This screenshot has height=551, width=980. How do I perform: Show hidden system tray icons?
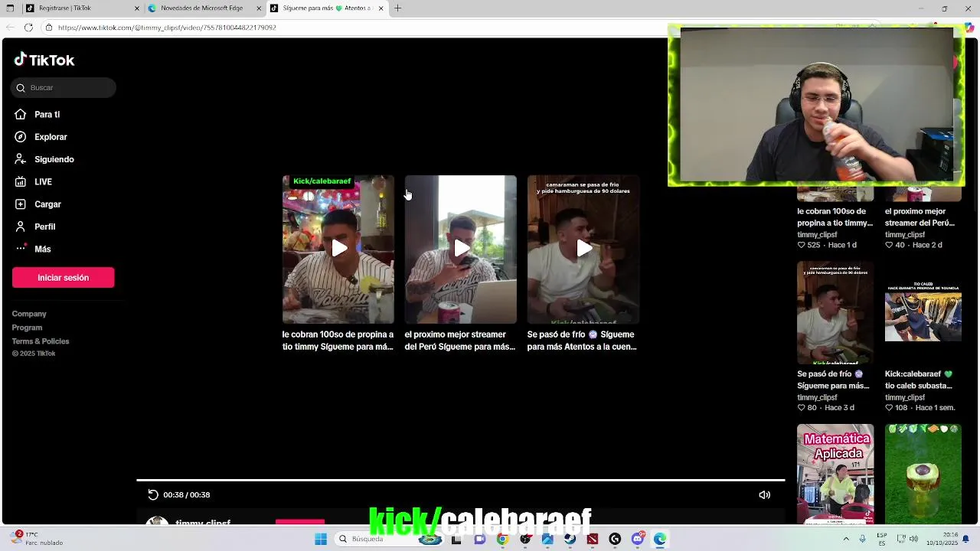[x=846, y=539]
